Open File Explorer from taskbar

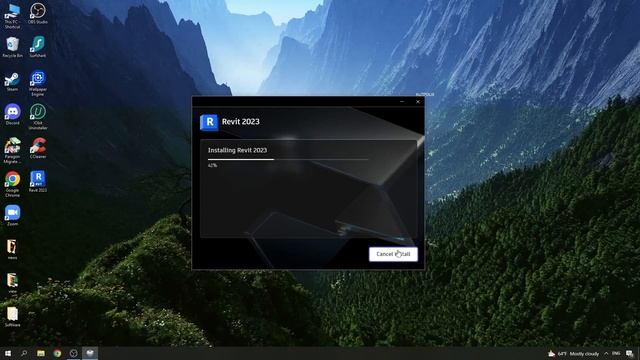41,353
